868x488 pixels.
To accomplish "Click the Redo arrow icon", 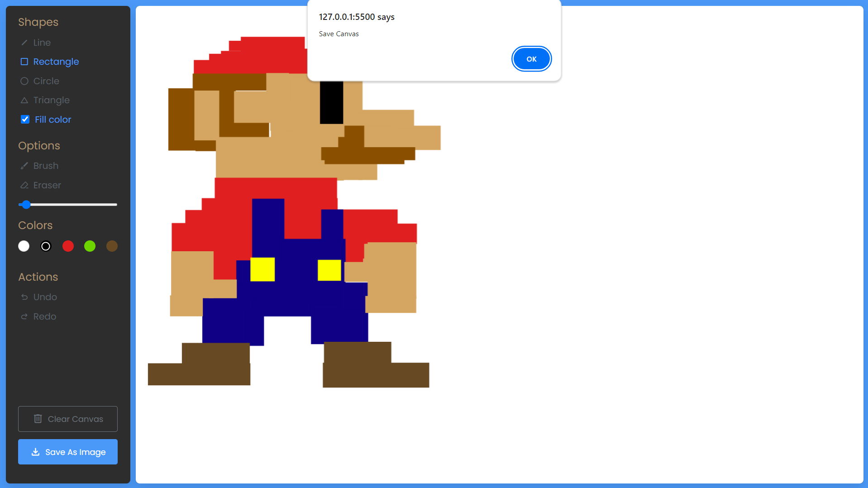I will pyautogui.click(x=24, y=316).
